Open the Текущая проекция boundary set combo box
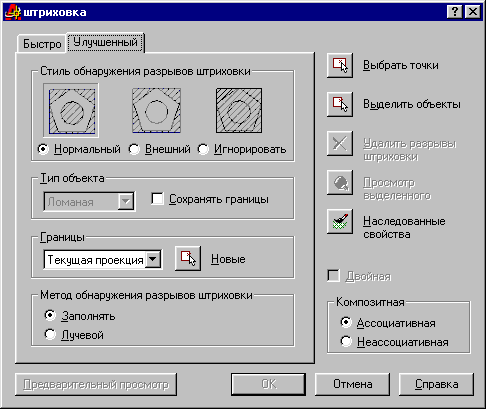 click(x=103, y=260)
